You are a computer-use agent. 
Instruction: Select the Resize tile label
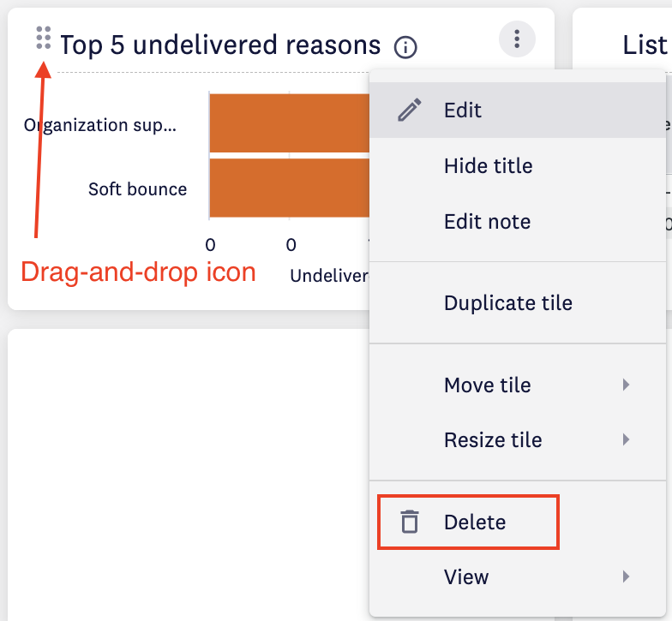[493, 440]
